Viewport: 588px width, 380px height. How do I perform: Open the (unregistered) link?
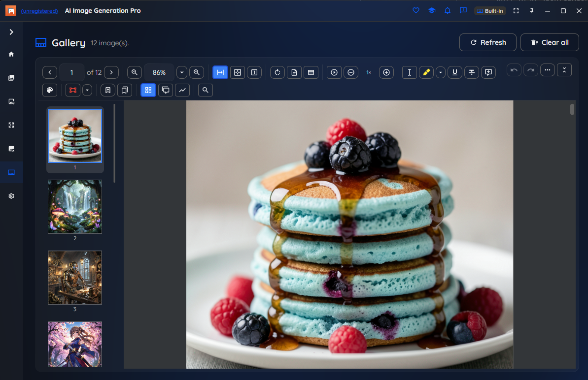39,11
